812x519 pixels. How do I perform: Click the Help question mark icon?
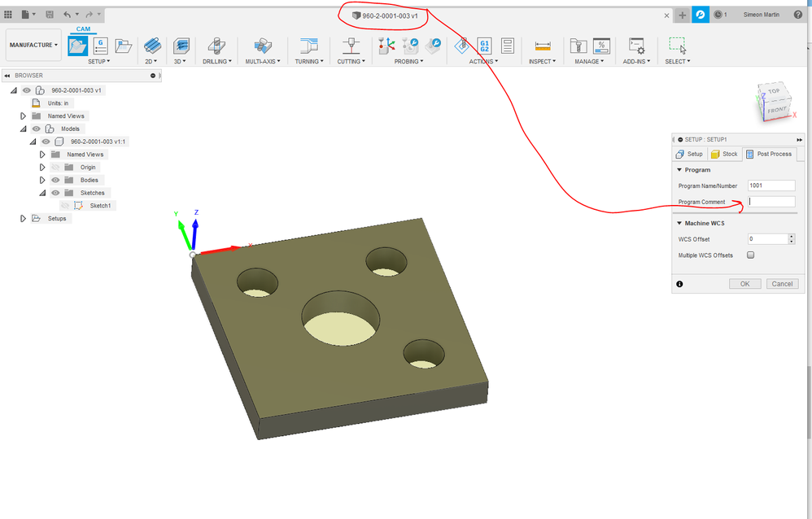coord(798,15)
